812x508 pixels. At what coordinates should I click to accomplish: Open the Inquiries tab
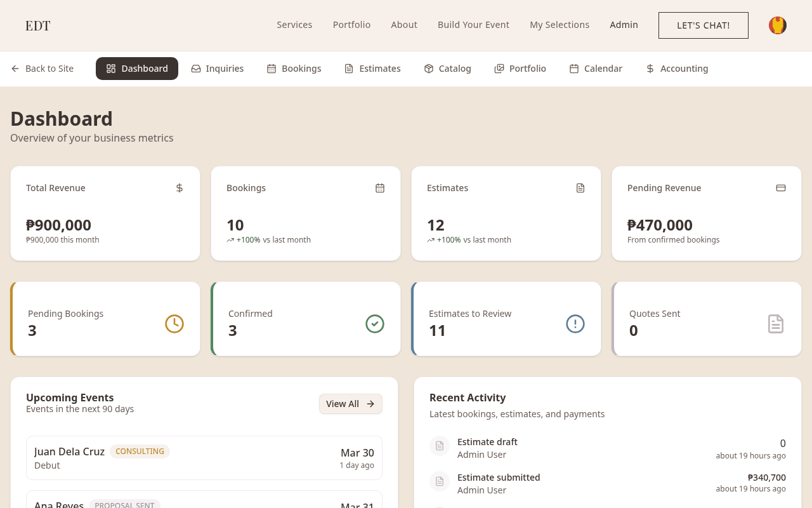click(218, 69)
